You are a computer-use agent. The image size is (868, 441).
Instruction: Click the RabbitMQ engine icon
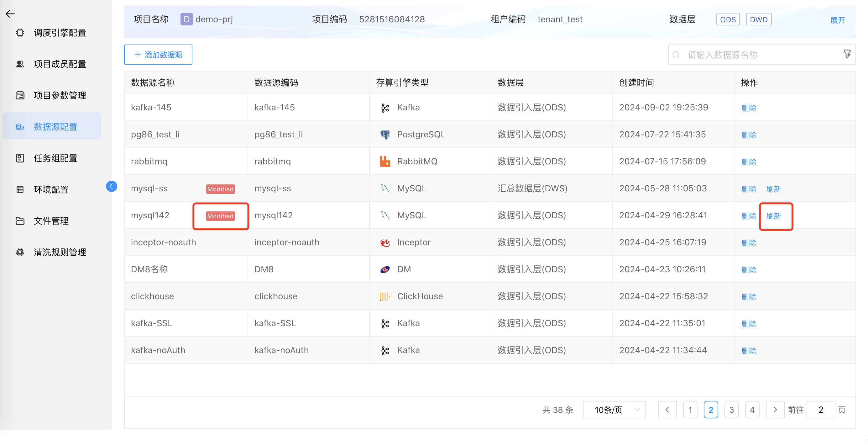click(x=385, y=162)
